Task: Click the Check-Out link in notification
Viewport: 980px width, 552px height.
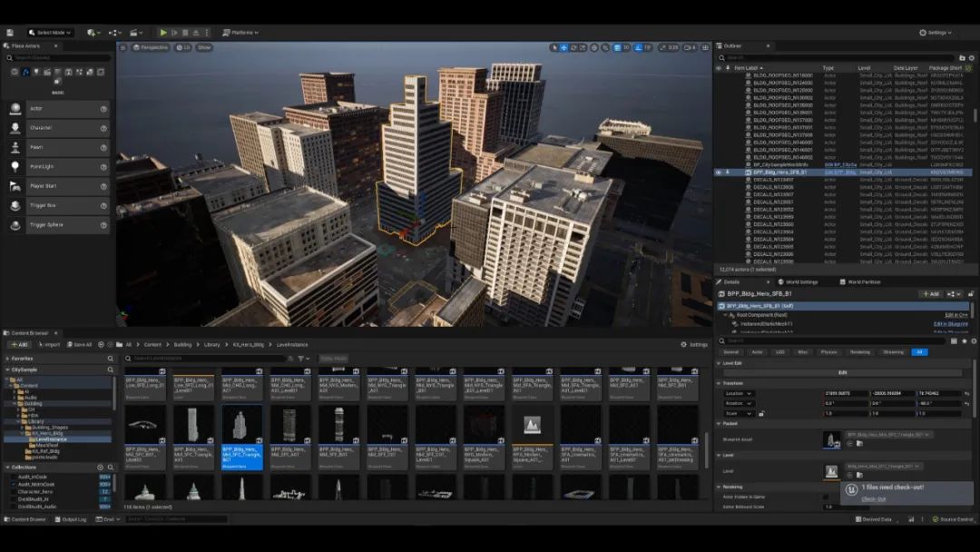Action: point(874,498)
